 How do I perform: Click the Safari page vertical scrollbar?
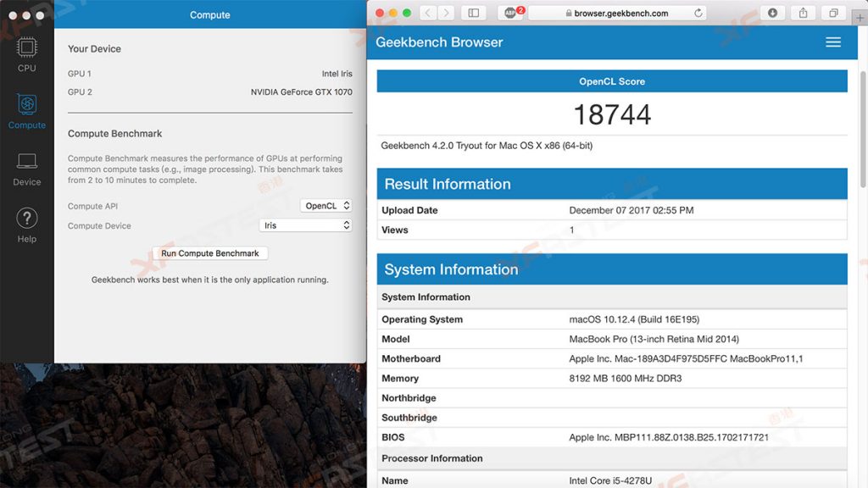(863, 130)
